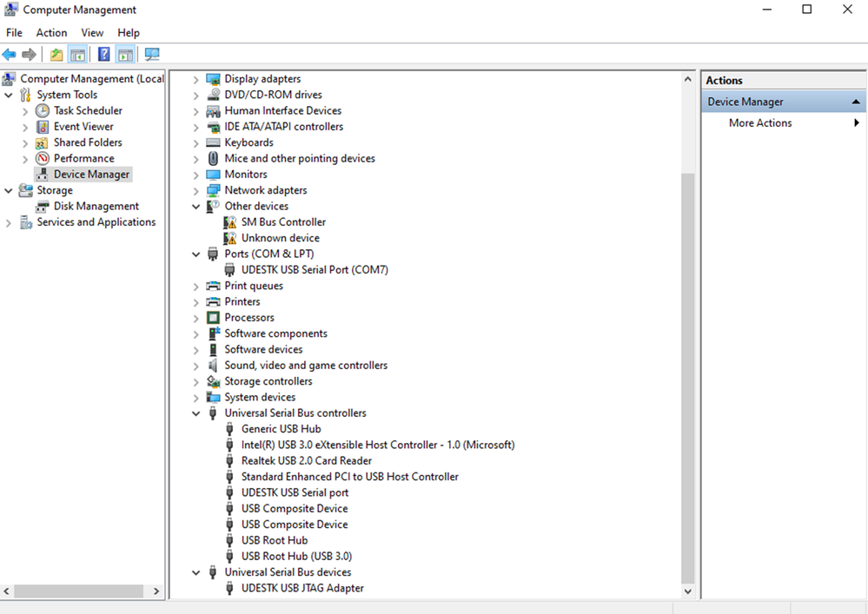Viewport: 868px width, 614px height.
Task: Select Standard Enhanced PCI to USB Host Controller
Action: (x=350, y=477)
